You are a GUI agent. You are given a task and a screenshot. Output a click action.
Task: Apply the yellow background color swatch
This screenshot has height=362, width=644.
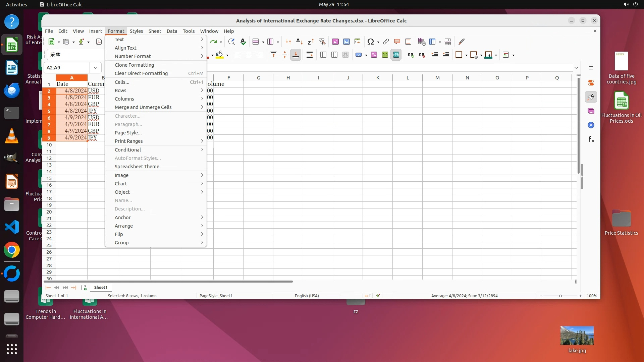pyautogui.click(x=220, y=55)
